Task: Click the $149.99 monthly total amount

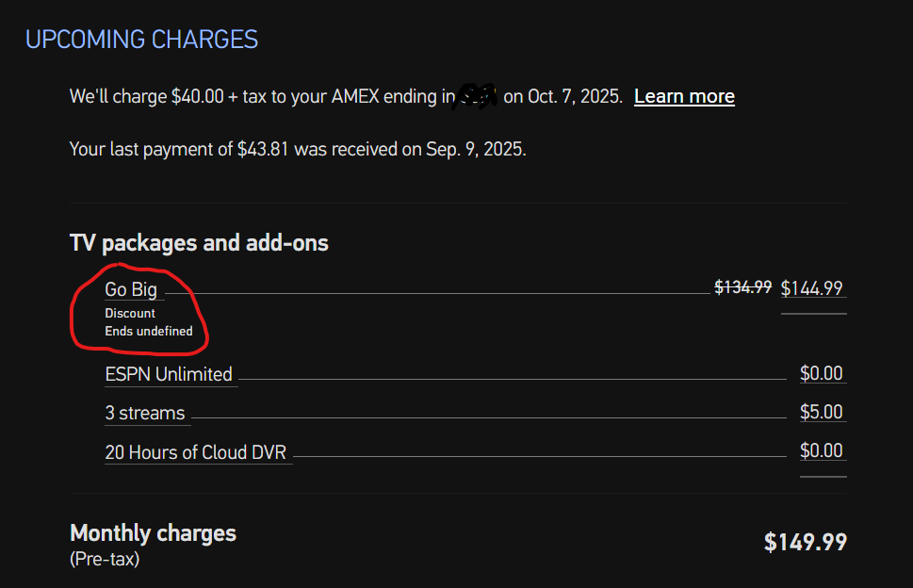Action: click(805, 543)
